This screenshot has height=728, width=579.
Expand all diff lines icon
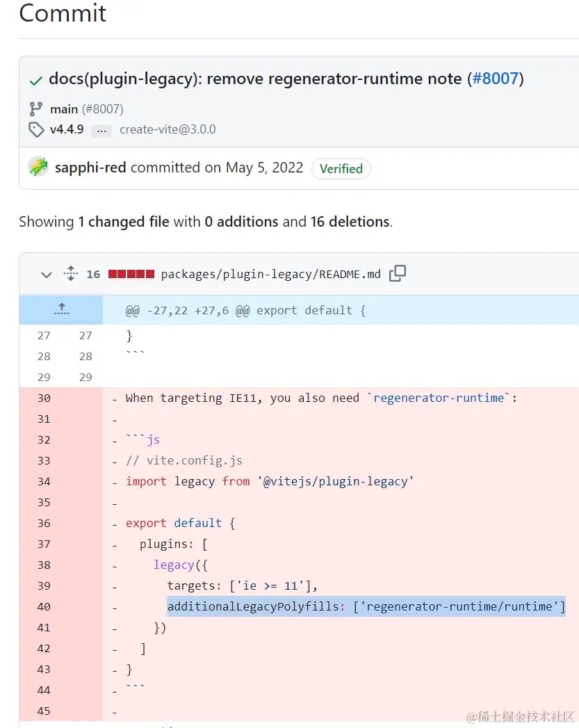pyautogui.click(x=70, y=273)
